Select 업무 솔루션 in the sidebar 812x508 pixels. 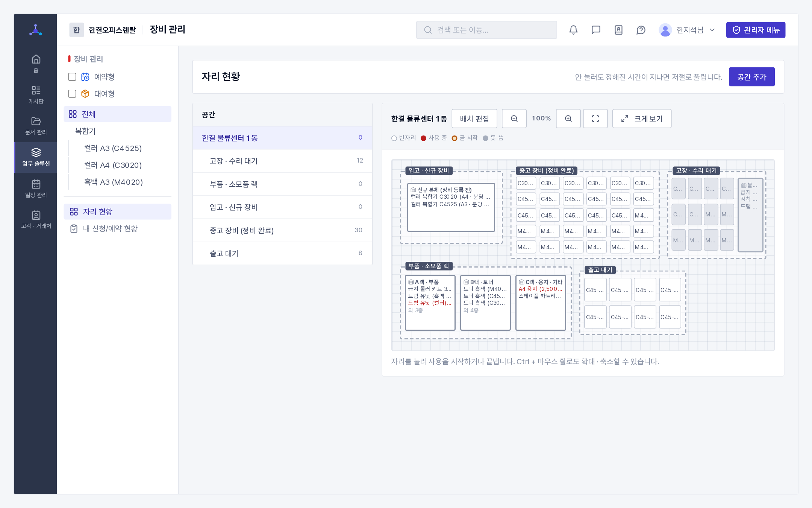tap(36, 157)
